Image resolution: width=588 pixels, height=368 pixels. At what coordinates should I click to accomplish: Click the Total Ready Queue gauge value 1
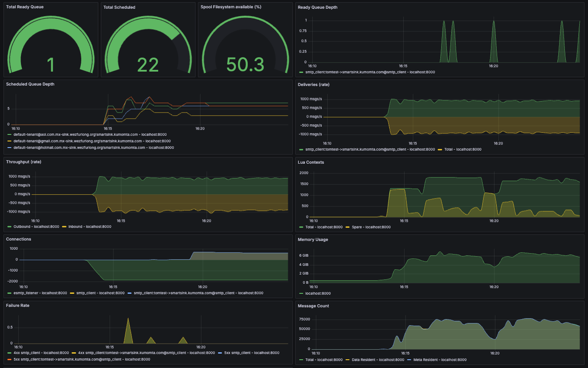coord(51,65)
